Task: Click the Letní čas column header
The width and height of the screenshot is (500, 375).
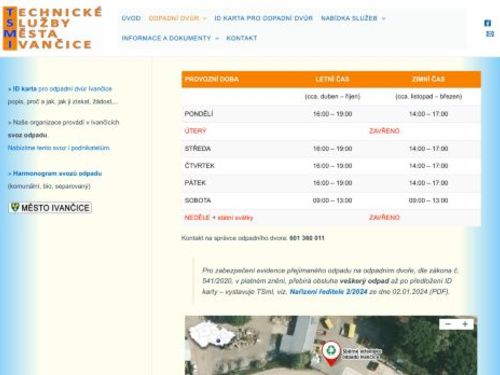Action: pos(332,79)
